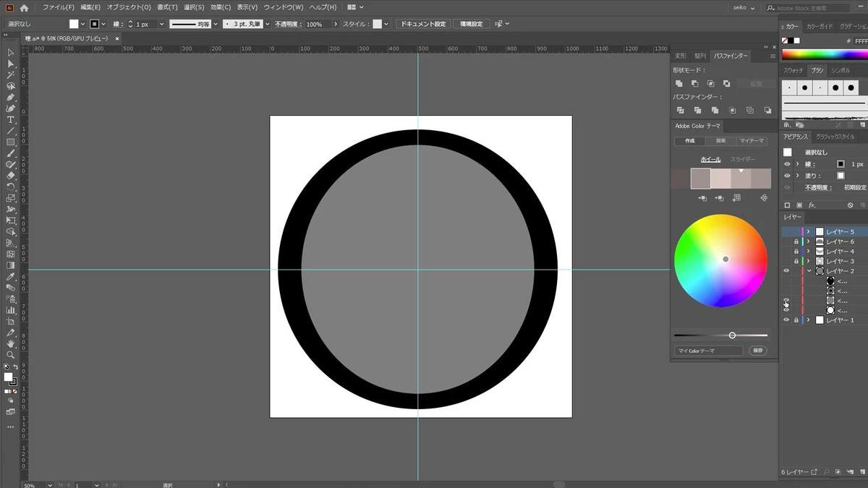Viewport: 868px width, 488px height.
Task: Select the Type tool in toolbar
Action: tap(11, 119)
